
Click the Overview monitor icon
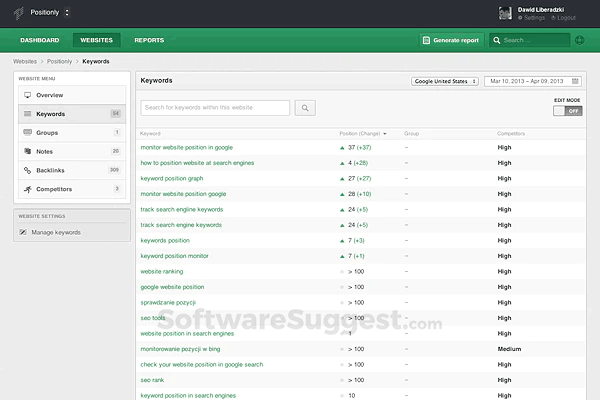coord(27,95)
